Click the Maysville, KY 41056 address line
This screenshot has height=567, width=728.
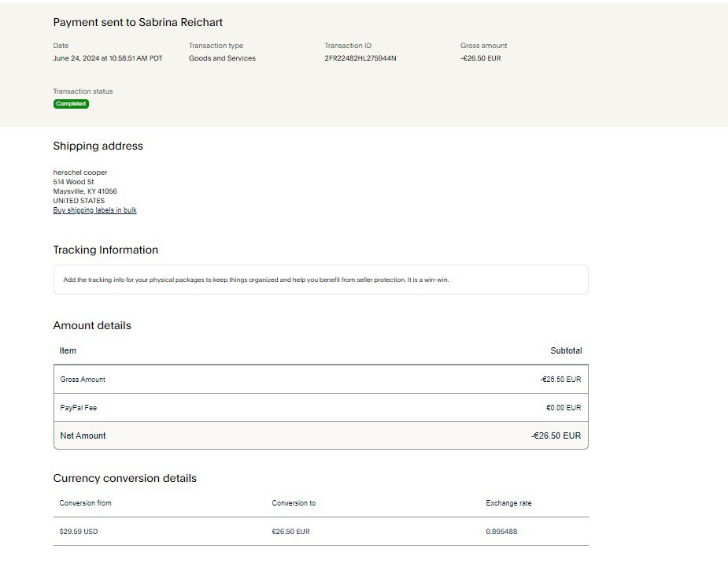click(85, 191)
